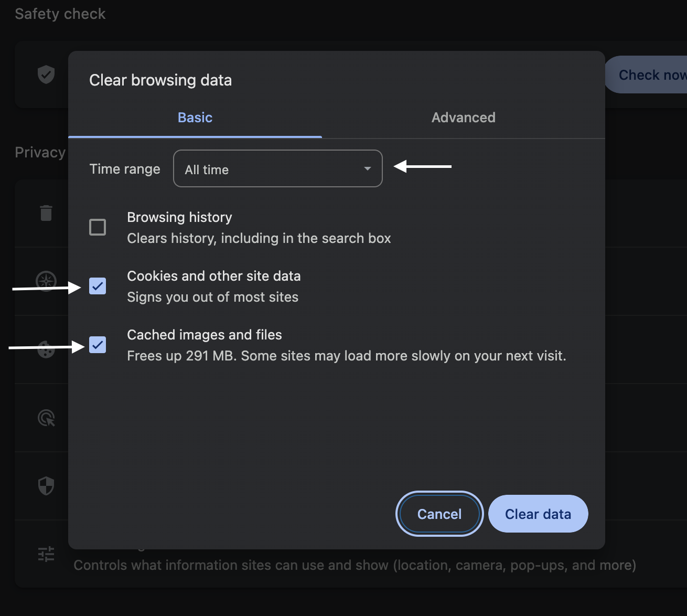
Task: Click 'Signs you out of most sites' text
Action: (212, 297)
